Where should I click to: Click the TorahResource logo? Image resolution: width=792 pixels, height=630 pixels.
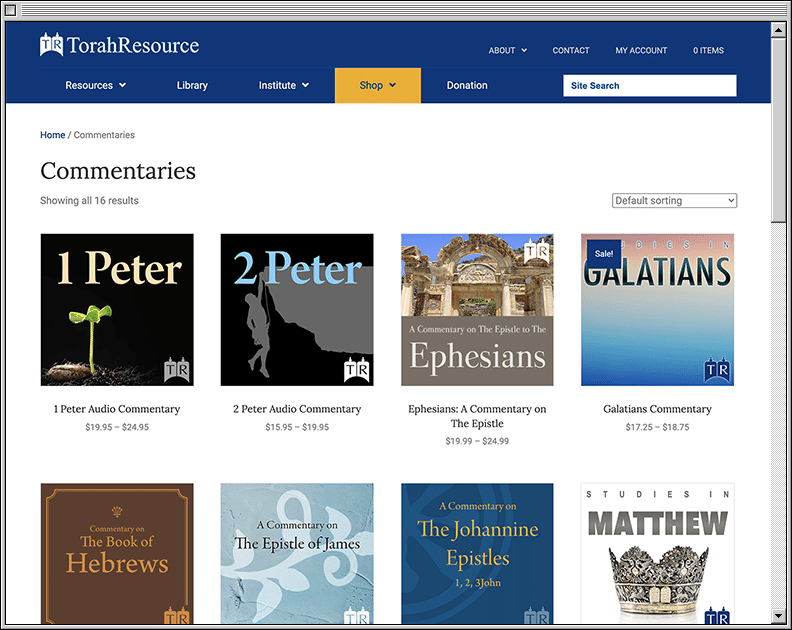119,45
